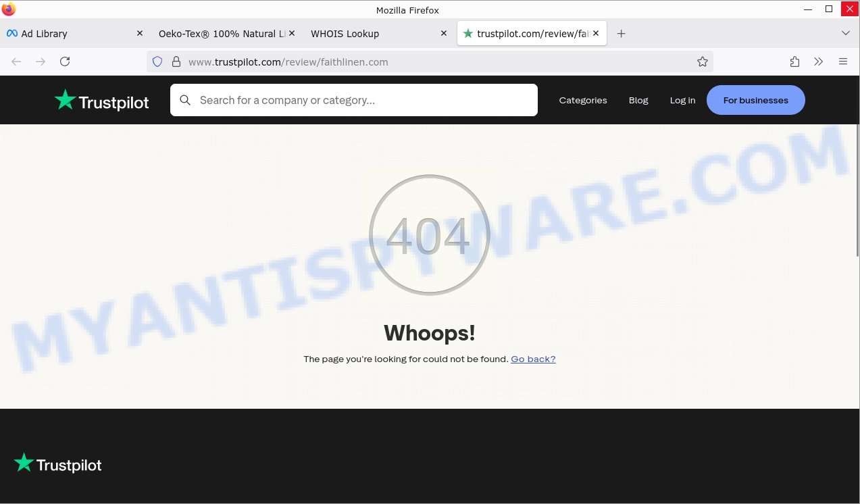
Task: Bookmark this page with the star icon
Action: (703, 61)
